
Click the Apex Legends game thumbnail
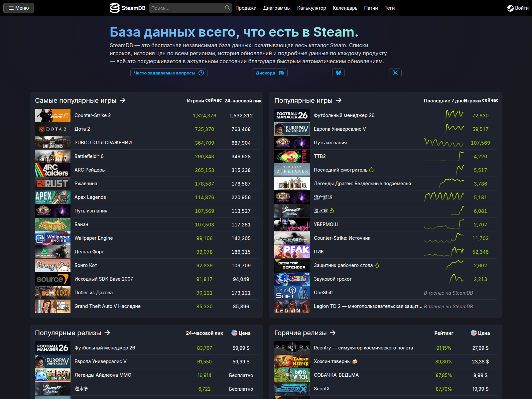(53, 197)
